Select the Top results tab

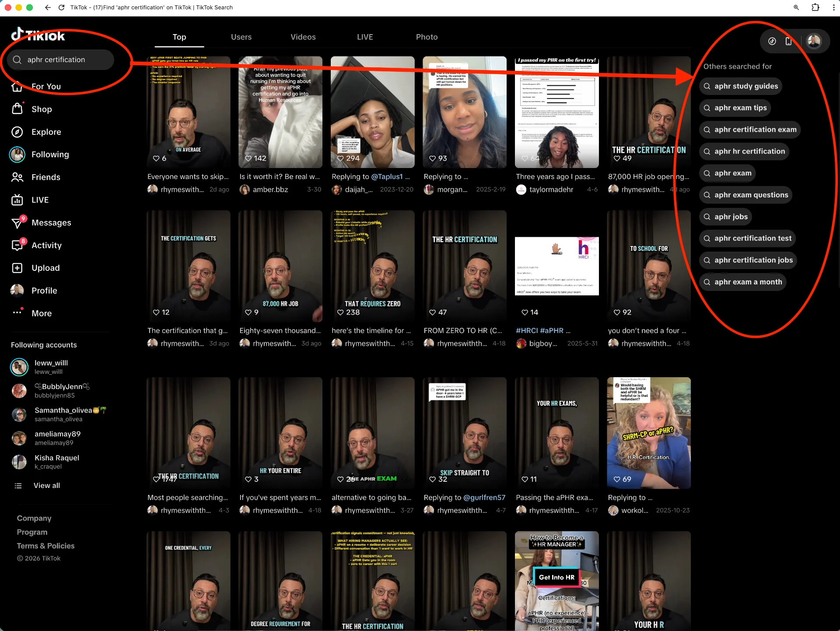(x=179, y=37)
